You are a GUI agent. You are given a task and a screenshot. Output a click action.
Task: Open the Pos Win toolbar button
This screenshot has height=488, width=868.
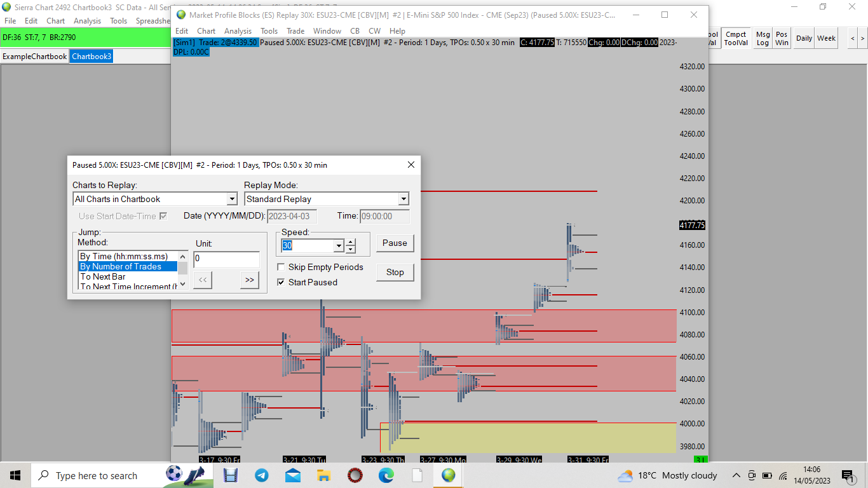click(x=782, y=38)
